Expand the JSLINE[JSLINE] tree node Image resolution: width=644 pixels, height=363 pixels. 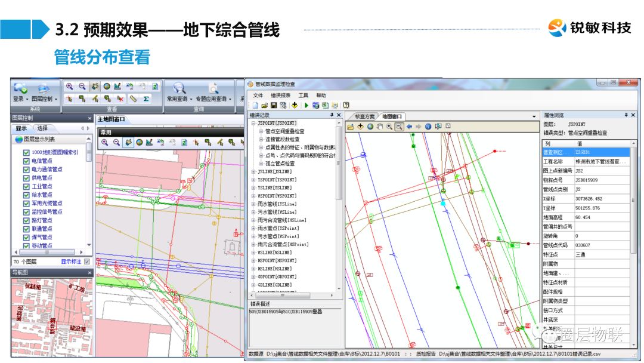253,172
